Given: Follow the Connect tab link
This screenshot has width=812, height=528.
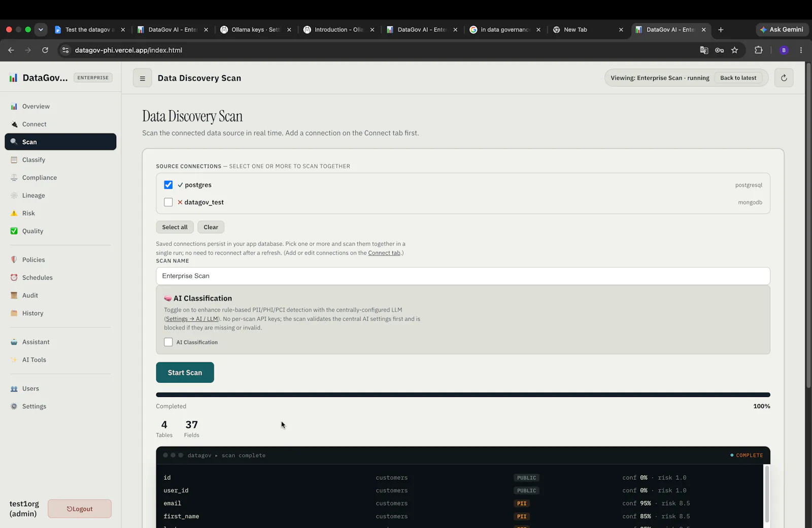Looking at the screenshot, I should click(x=384, y=253).
